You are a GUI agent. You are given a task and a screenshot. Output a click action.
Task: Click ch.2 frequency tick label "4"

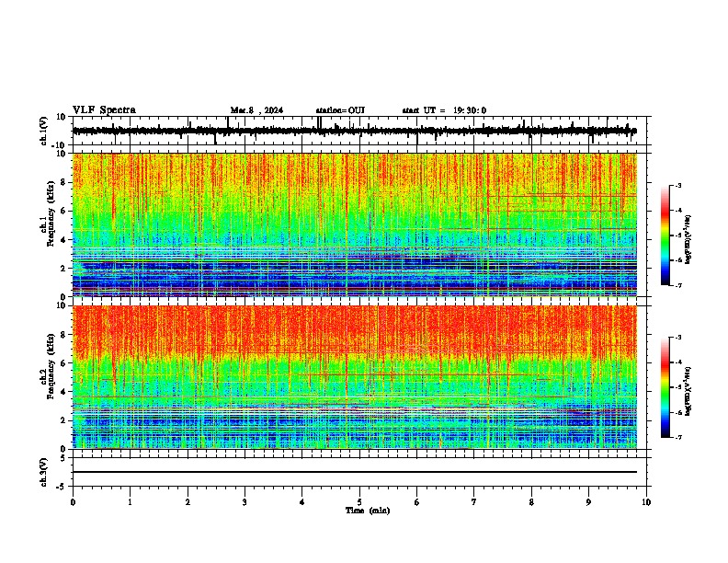click(64, 392)
